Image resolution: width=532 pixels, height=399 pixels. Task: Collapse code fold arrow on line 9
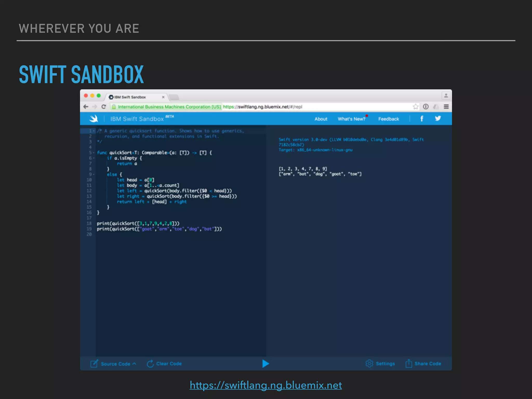[94, 175]
